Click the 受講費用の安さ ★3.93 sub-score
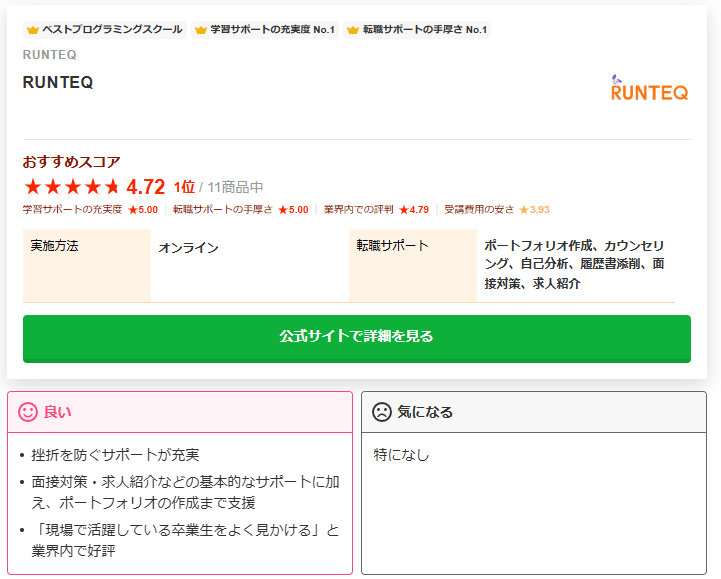 click(x=497, y=210)
